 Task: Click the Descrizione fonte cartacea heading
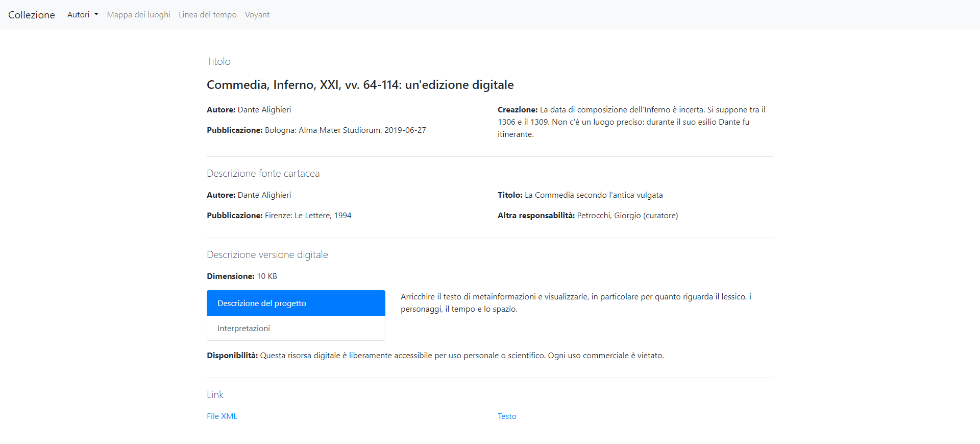tap(263, 174)
